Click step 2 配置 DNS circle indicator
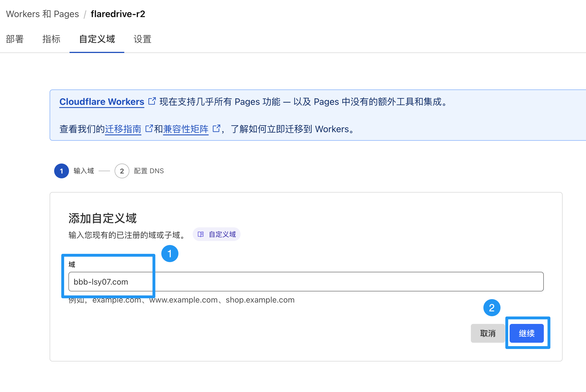The width and height of the screenshot is (586, 392). tap(122, 171)
